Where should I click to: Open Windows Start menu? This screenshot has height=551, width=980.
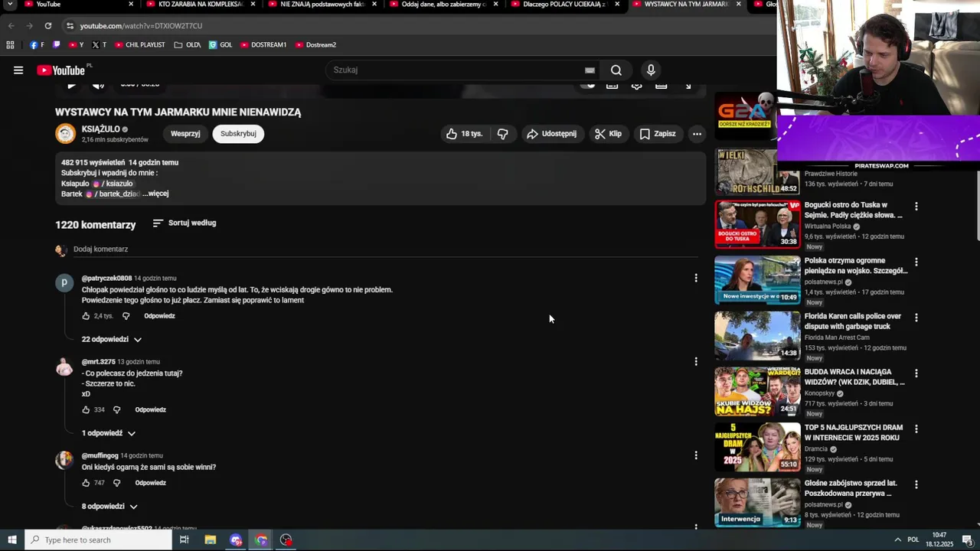12,540
